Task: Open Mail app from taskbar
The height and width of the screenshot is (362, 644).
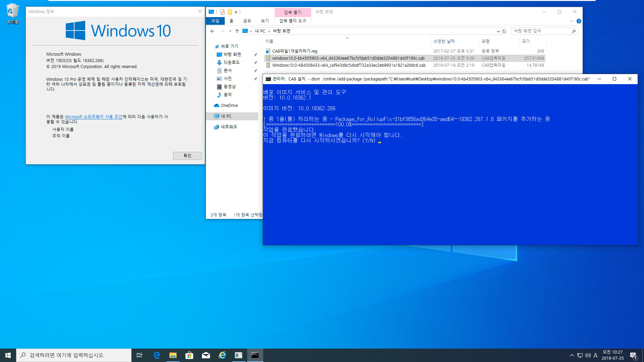Action: [x=206, y=355]
